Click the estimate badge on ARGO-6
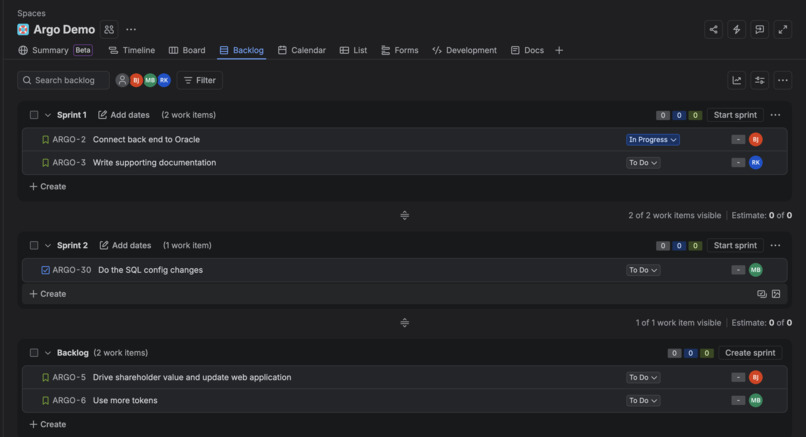The height and width of the screenshot is (437, 806). tap(738, 400)
